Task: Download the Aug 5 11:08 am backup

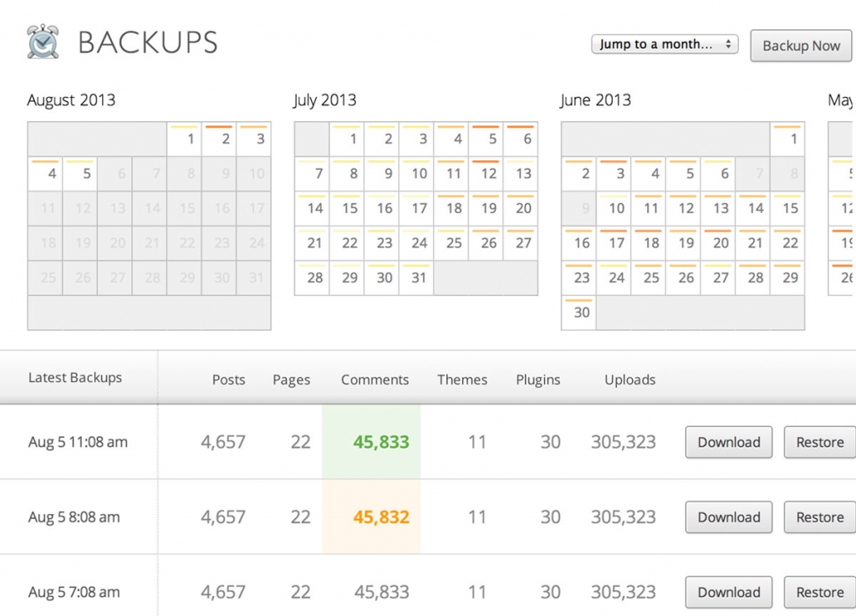Action: tap(728, 442)
